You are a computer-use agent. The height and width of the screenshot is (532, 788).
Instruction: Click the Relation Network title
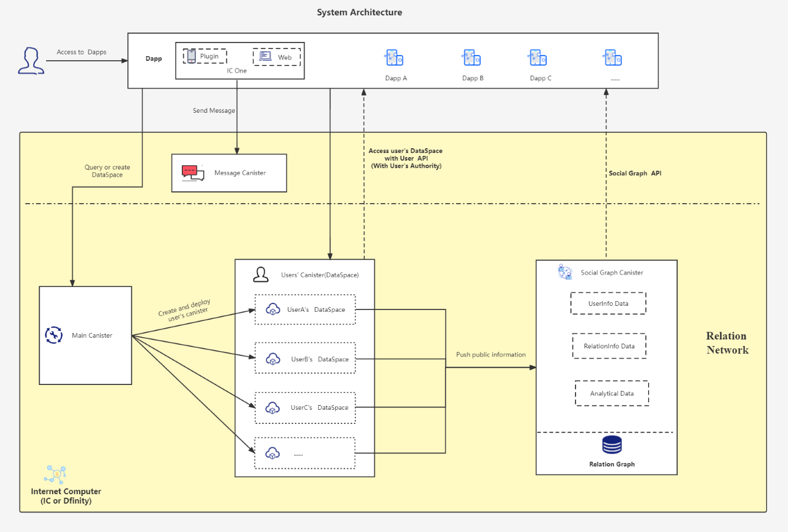727,342
